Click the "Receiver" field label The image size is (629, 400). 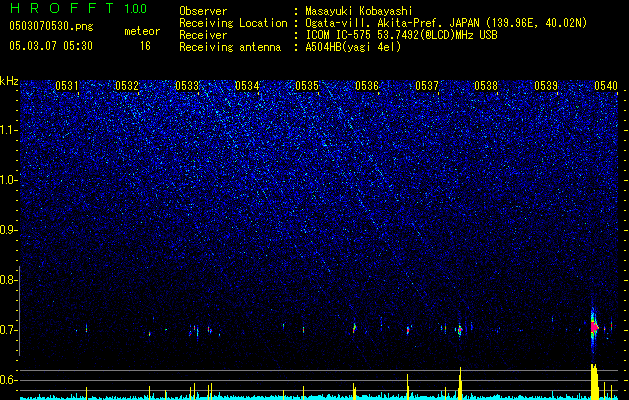203,35
